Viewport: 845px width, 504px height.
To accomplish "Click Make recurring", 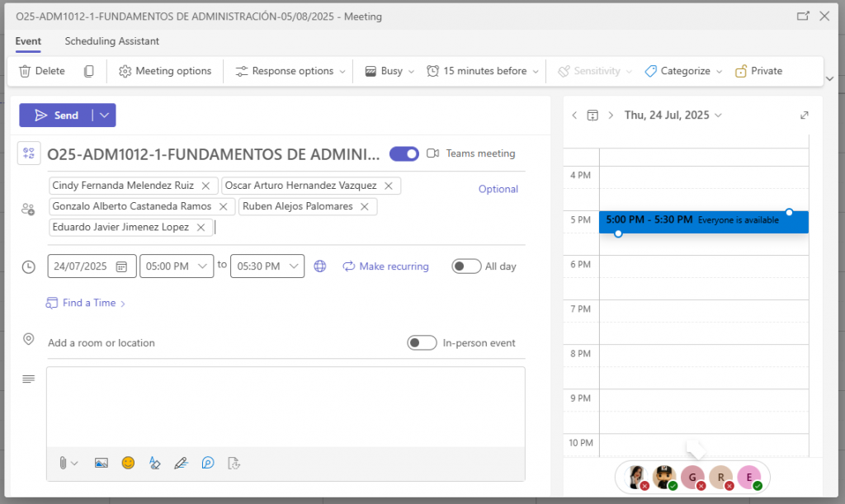I will coord(386,266).
